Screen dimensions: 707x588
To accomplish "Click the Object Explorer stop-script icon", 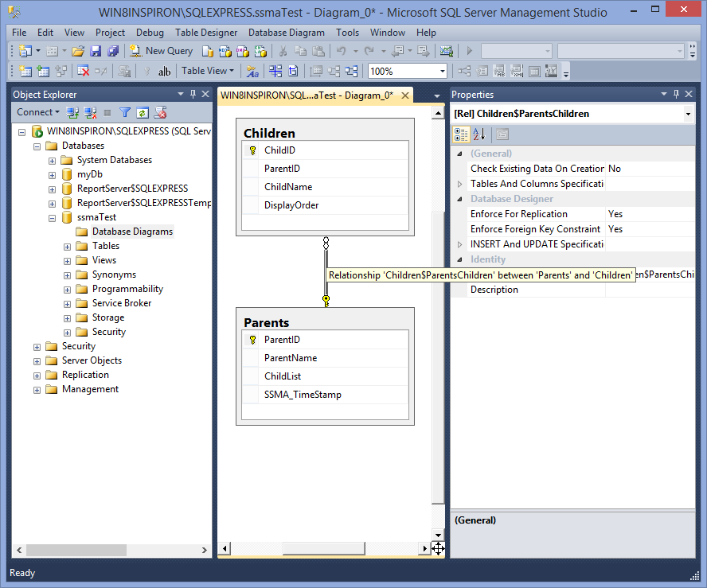I will (x=160, y=113).
